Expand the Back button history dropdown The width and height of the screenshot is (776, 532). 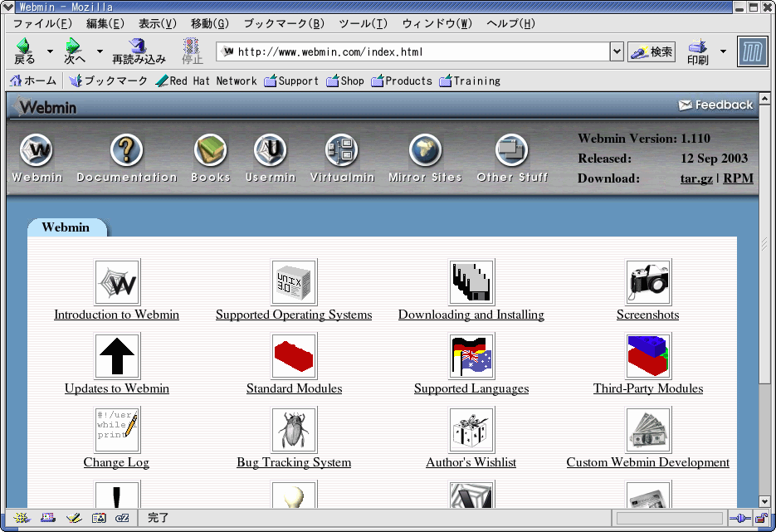pyautogui.click(x=50, y=51)
